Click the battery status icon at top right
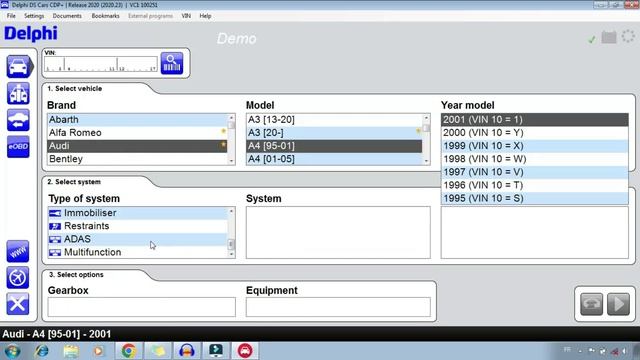Screen dimensions: 640x360 (x=609, y=37)
